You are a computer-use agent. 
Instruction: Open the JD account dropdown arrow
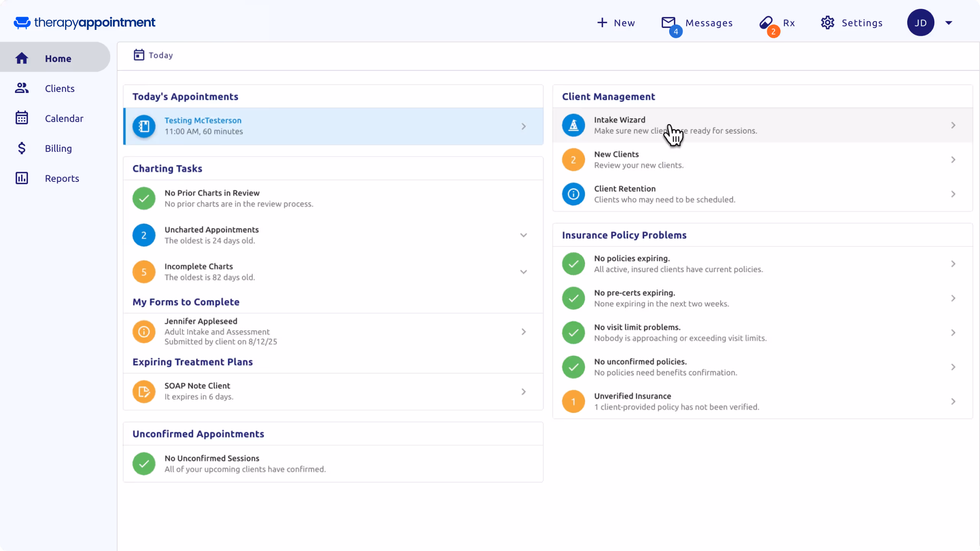949,23
